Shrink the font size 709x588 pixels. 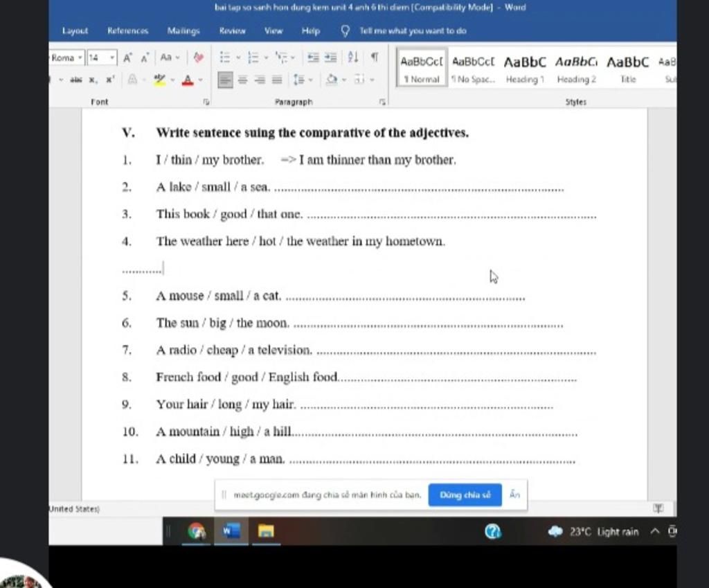[x=145, y=58]
